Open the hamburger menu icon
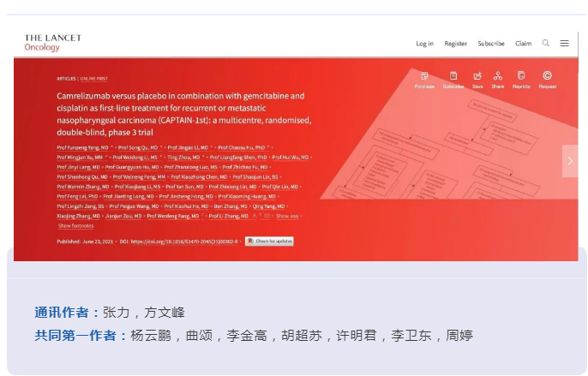588x376 pixels. (564, 44)
